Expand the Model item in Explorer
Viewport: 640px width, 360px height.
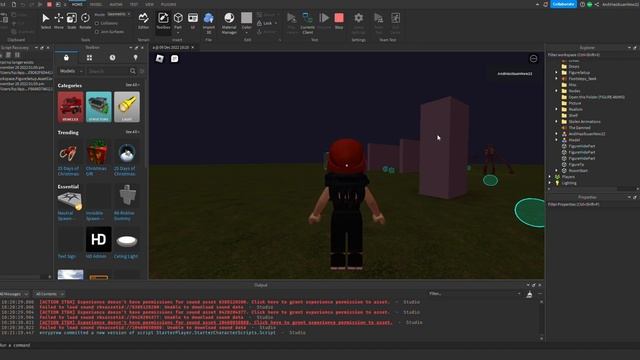pyautogui.click(x=556, y=140)
